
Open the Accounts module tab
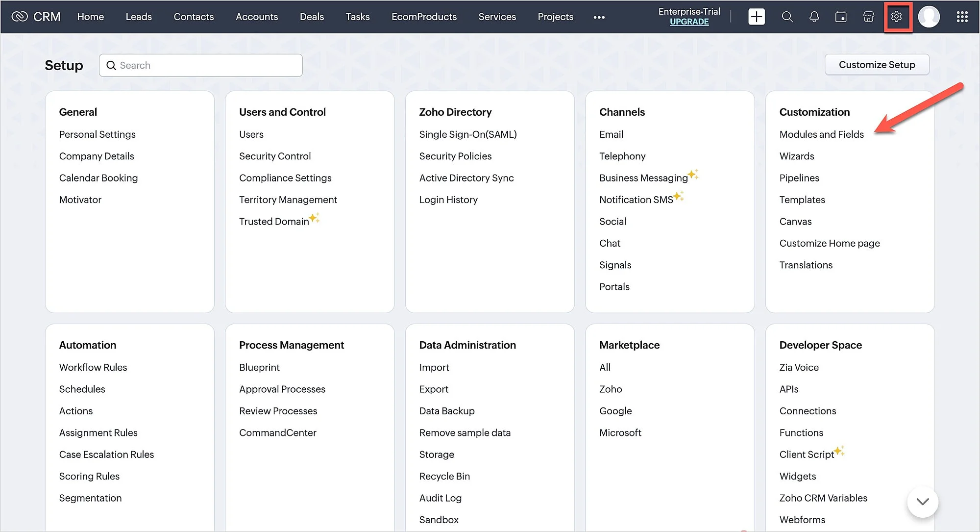(257, 17)
